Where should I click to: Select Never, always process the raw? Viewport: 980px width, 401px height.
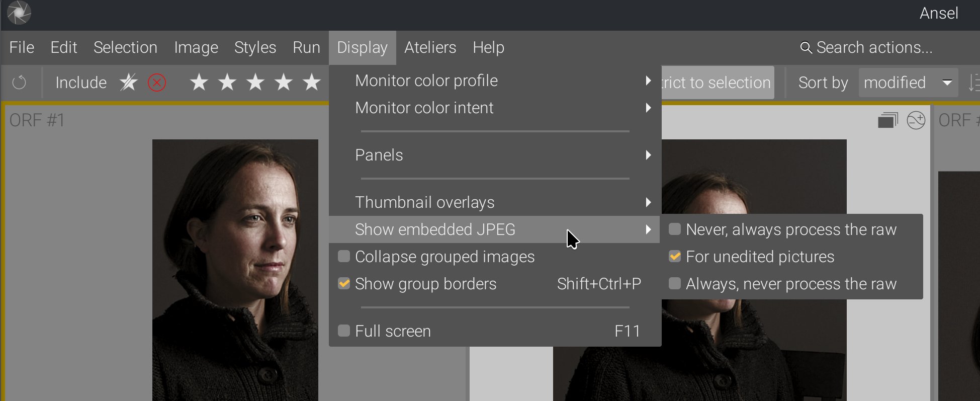tap(675, 229)
